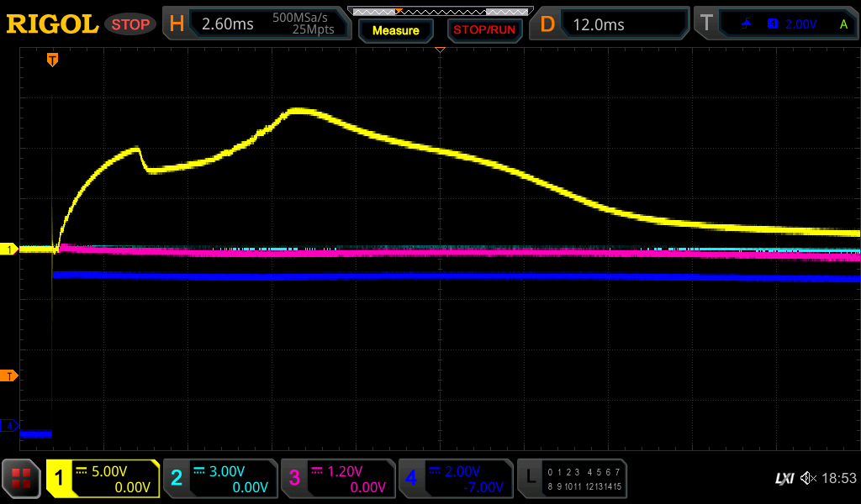Toggle channel 2 with 3.00V scale
The width and height of the screenshot is (861, 504).
[219, 479]
